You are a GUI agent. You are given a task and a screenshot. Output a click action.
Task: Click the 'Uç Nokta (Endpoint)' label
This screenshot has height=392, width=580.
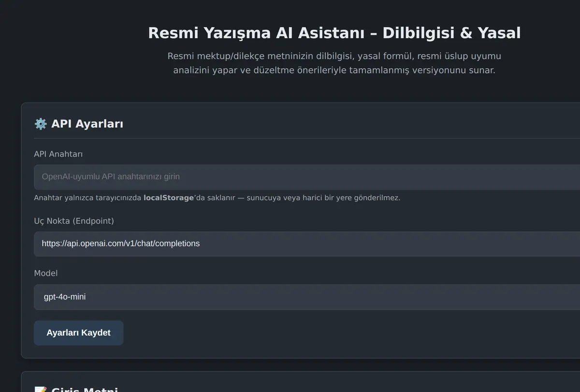tap(74, 221)
